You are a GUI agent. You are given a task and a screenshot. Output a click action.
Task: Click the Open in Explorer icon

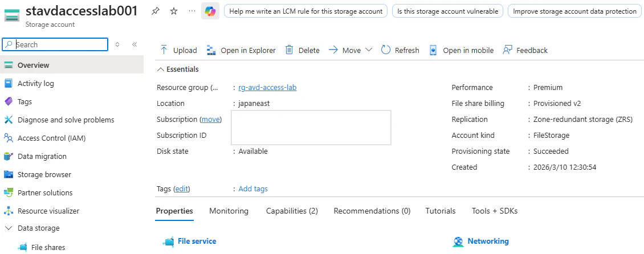[211, 50]
